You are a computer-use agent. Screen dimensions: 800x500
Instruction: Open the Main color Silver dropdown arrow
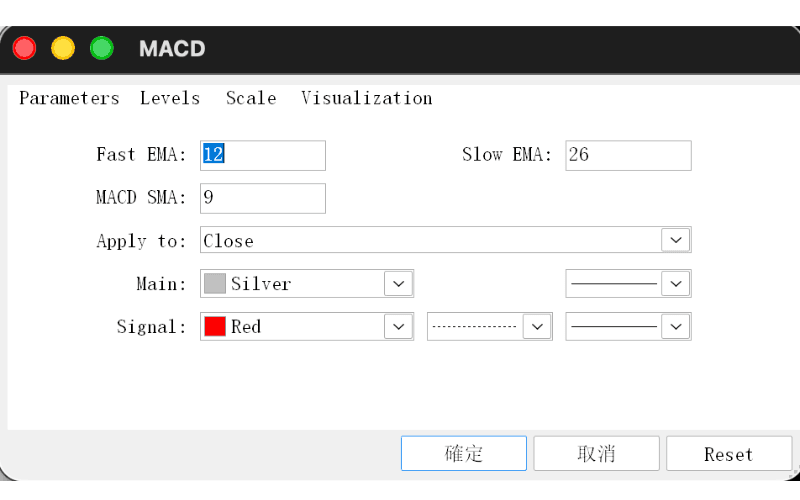[398, 284]
